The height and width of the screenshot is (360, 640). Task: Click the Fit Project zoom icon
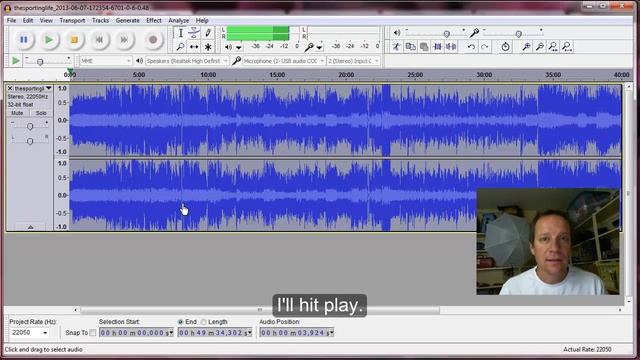[x=567, y=47]
